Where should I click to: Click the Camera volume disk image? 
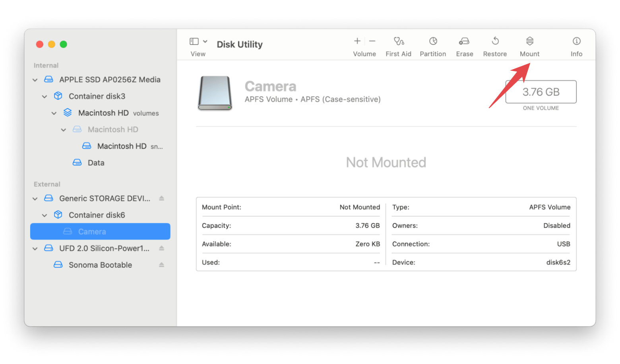(x=215, y=93)
